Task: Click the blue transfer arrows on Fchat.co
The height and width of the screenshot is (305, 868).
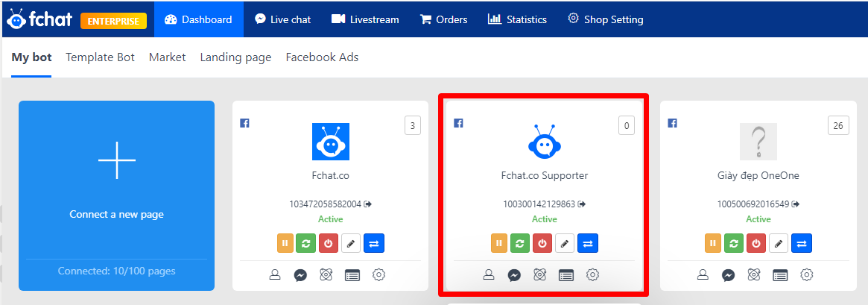Action: [374, 243]
